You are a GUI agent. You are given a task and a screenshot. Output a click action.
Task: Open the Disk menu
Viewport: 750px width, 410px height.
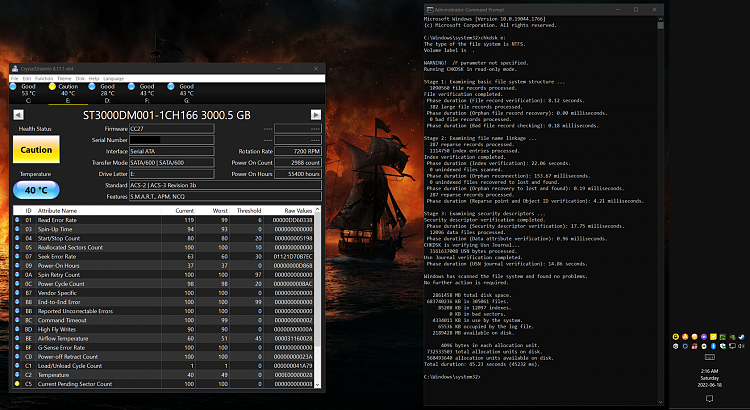[x=80, y=78]
